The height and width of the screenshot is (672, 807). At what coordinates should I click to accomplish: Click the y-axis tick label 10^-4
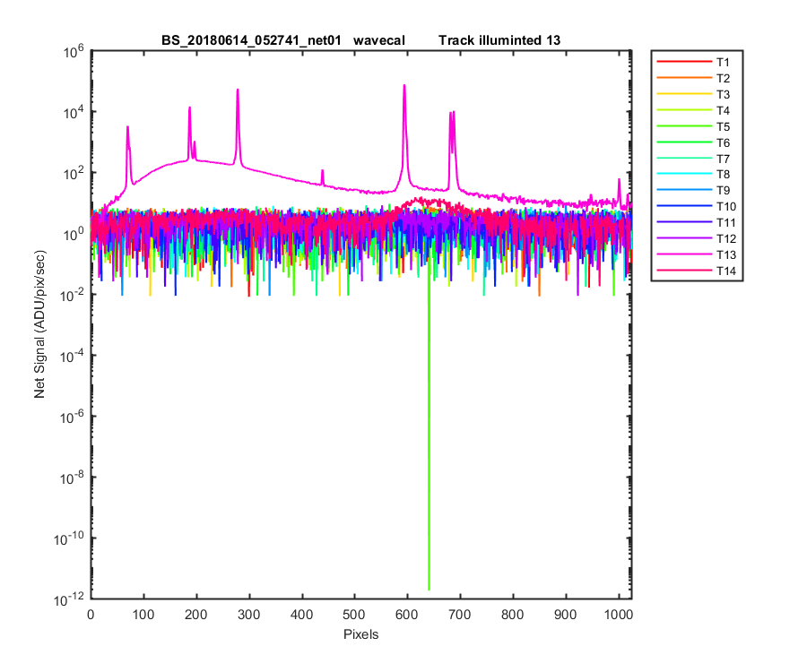[72, 356]
